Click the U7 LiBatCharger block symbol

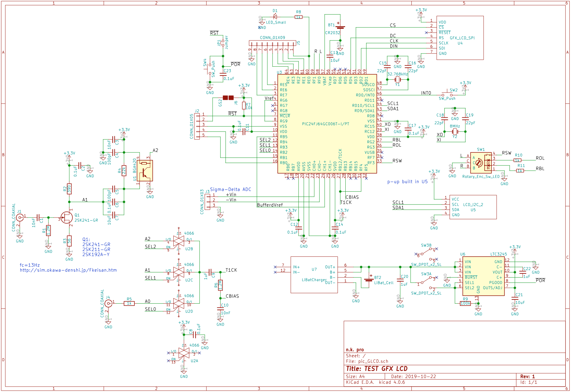coord(314,275)
